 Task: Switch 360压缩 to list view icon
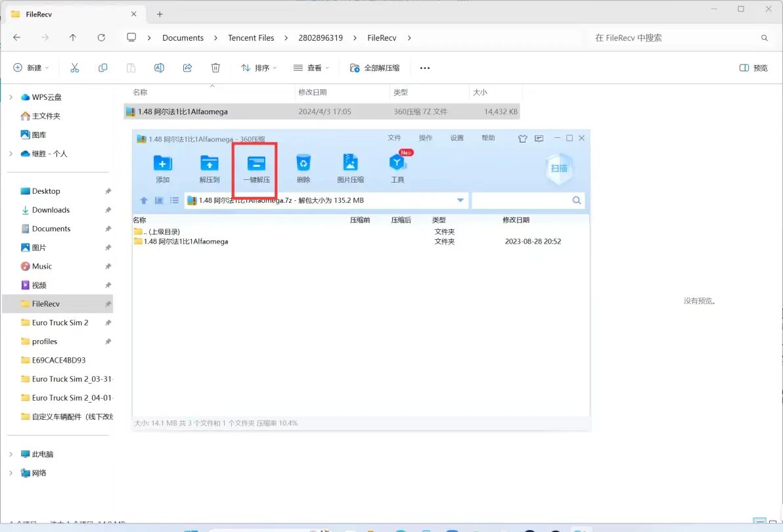click(x=174, y=200)
